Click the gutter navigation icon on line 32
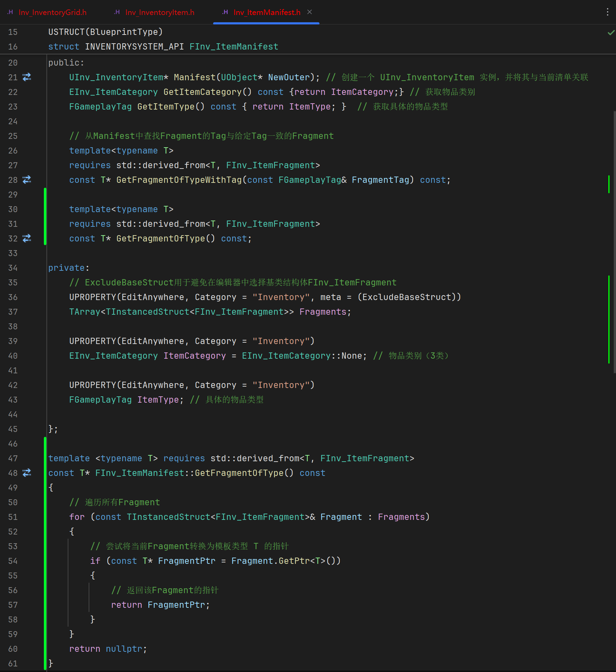616x672 pixels. [x=27, y=238]
